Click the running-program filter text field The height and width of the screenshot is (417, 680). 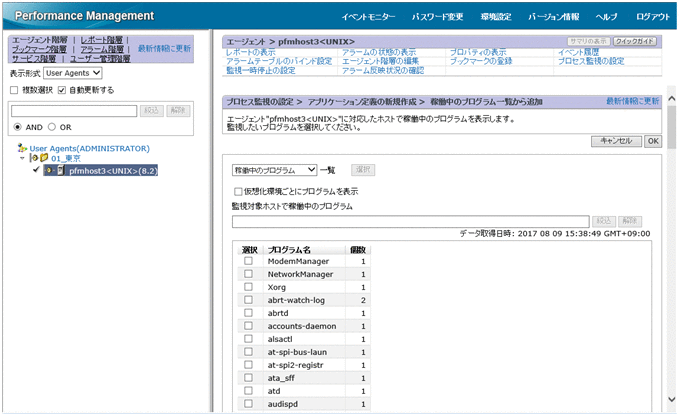(x=410, y=222)
